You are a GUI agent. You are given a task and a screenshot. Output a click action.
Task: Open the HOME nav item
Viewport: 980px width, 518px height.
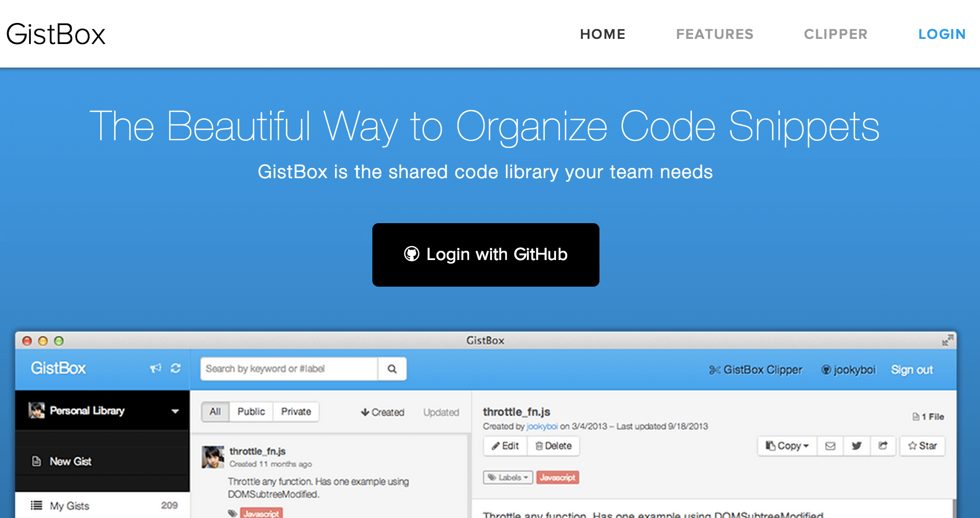pyautogui.click(x=603, y=34)
